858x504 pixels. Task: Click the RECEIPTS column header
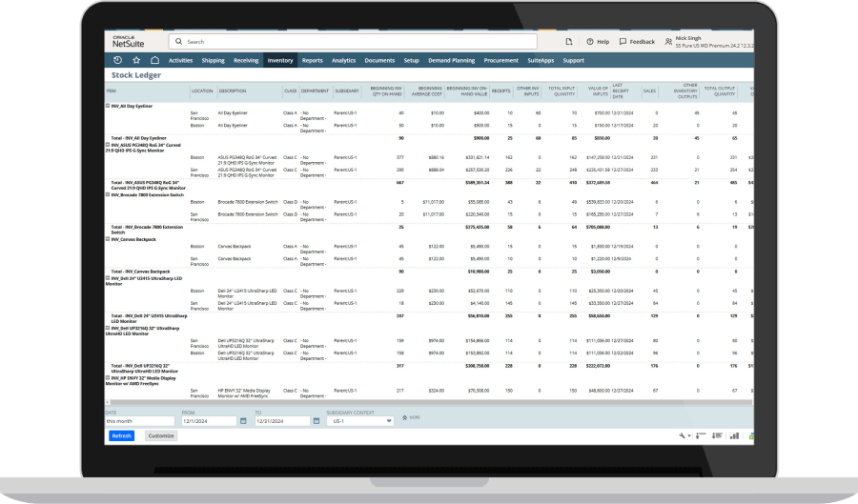point(500,91)
